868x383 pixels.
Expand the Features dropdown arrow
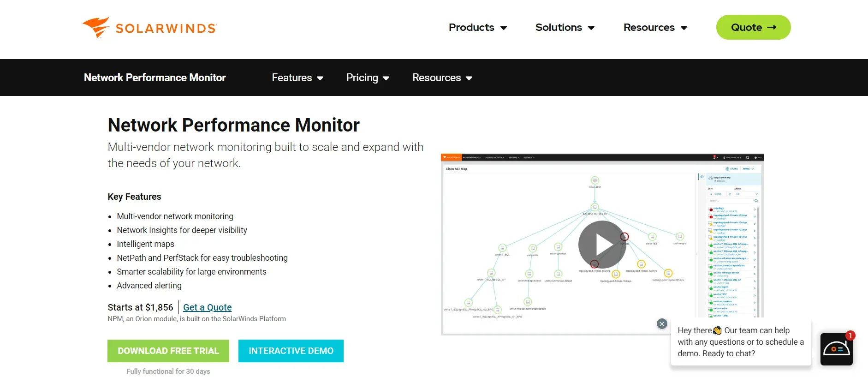[320, 78]
